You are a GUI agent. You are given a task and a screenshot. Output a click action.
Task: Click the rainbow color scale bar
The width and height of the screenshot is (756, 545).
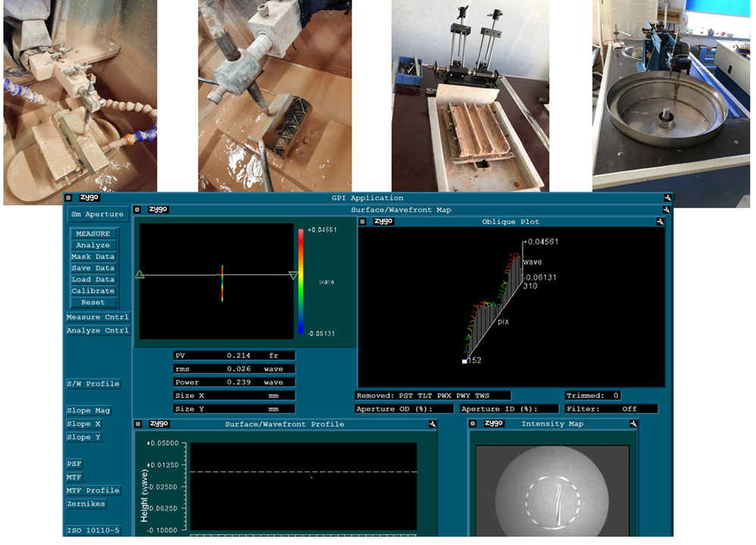coord(301,281)
